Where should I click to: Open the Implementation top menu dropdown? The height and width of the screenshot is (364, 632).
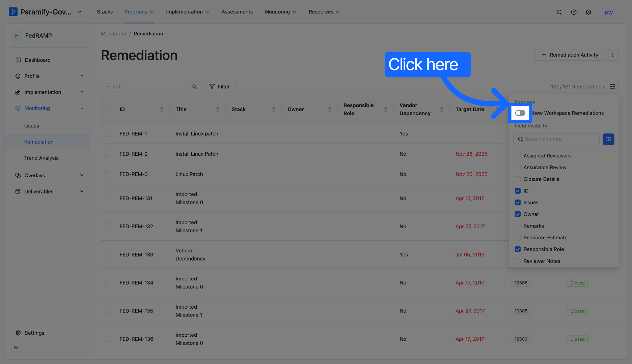coord(187,12)
